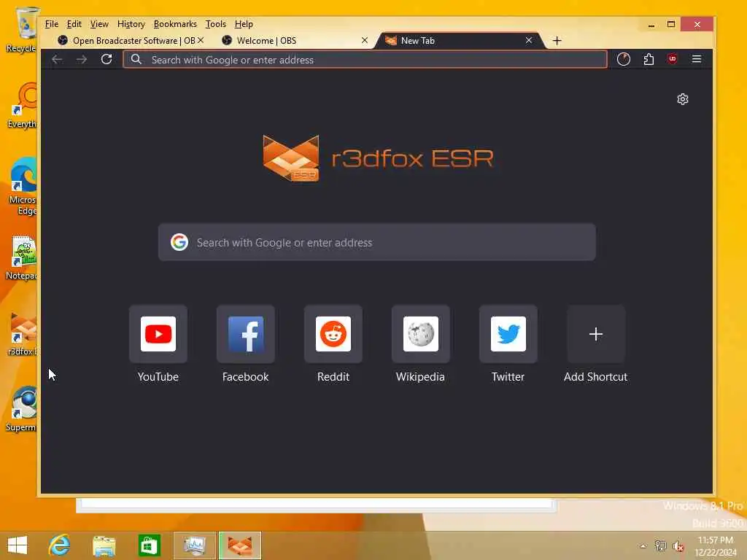Show hidden tray icons arrow
Screen dimensions: 747x560
coord(643,546)
